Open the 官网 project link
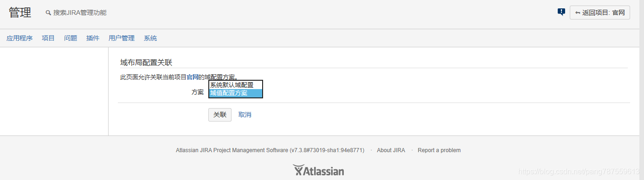 pyautogui.click(x=193, y=77)
